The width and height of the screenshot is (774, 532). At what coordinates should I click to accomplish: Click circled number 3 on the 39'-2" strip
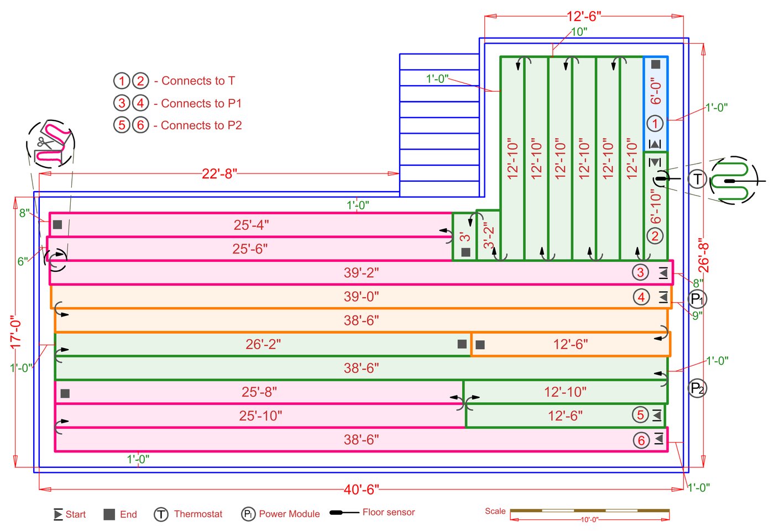click(x=641, y=272)
